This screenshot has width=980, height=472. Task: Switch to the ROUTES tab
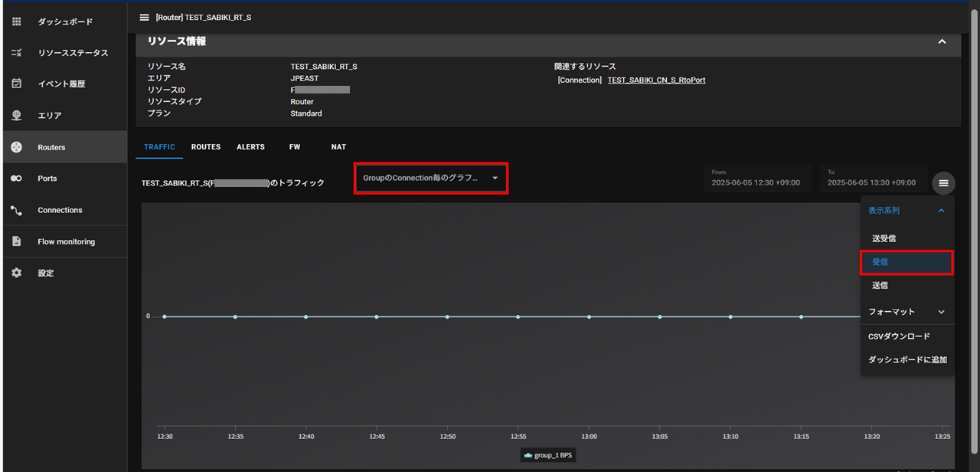(x=205, y=147)
